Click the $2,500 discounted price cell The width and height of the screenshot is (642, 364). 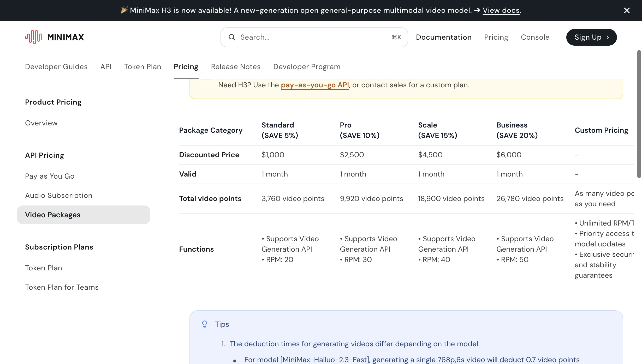point(352,155)
